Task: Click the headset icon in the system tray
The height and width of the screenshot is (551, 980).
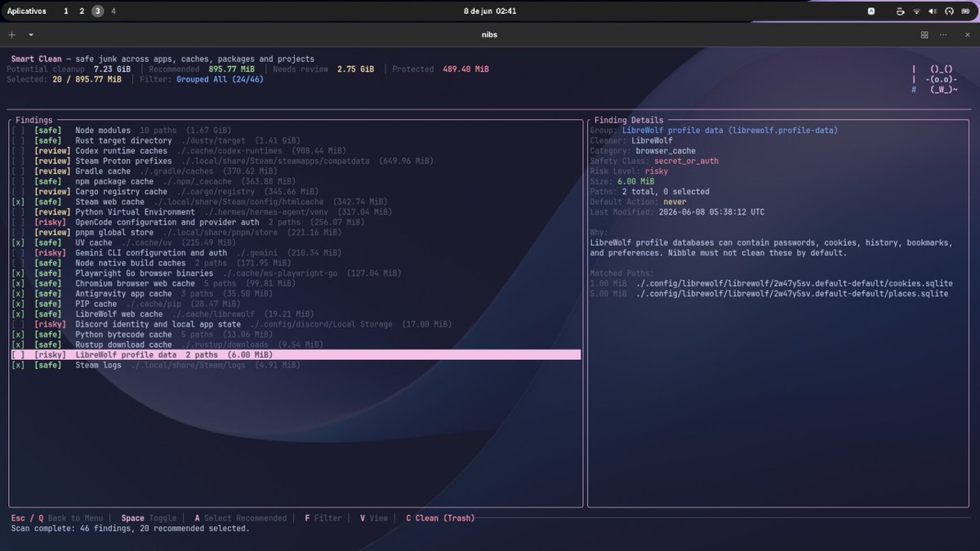Action: [949, 11]
